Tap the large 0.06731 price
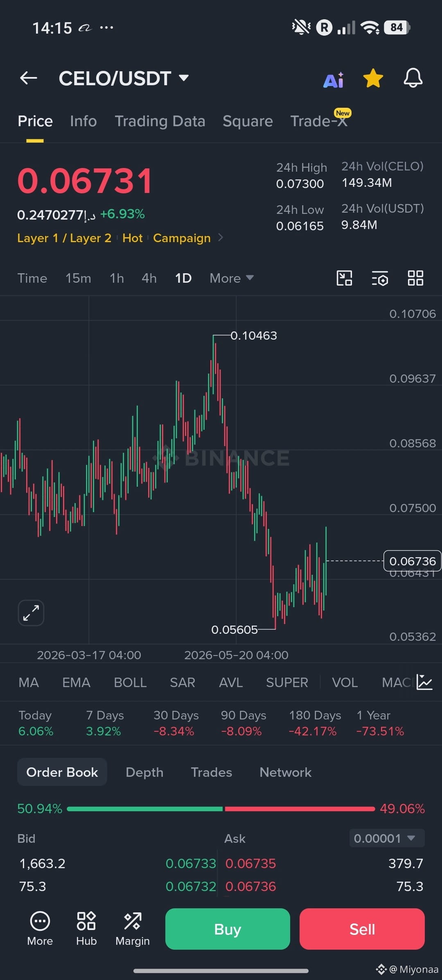The height and width of the screenshot is (980, 442). [85, 181]
